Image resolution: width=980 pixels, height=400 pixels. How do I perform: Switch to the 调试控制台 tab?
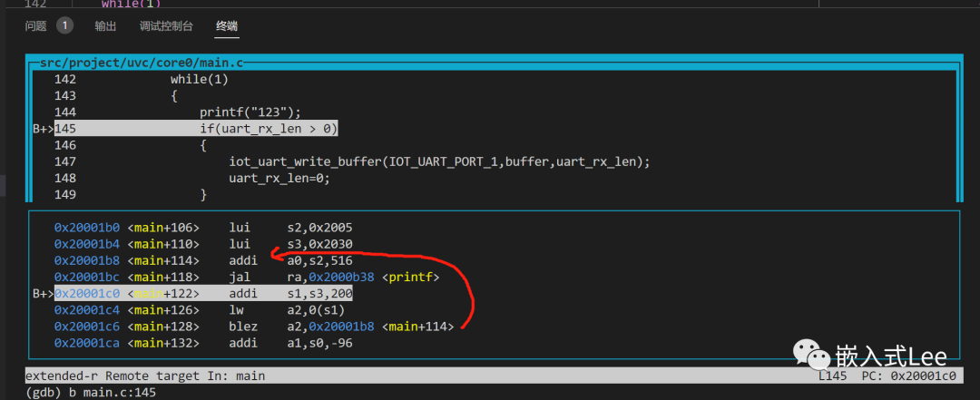click(166, 26)
